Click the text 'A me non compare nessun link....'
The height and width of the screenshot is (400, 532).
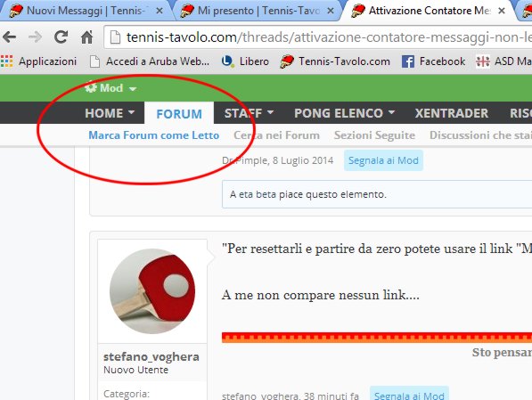pyautogui.click(x=321, y=295)
